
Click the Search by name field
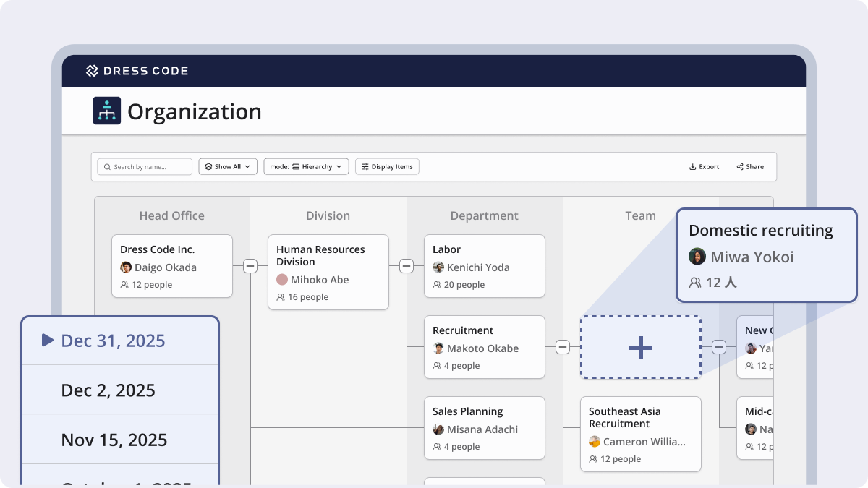tap(145, 167)
